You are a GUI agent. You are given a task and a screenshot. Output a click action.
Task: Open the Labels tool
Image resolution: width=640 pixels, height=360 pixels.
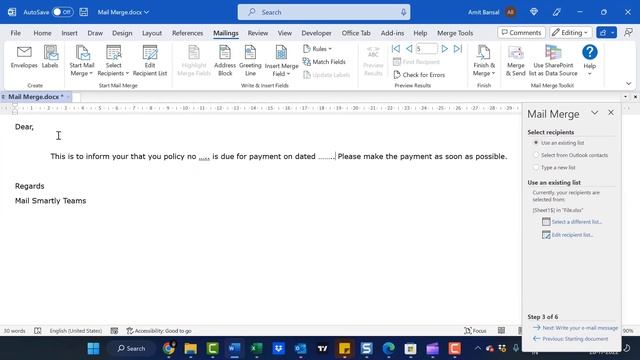click(50, 57)
